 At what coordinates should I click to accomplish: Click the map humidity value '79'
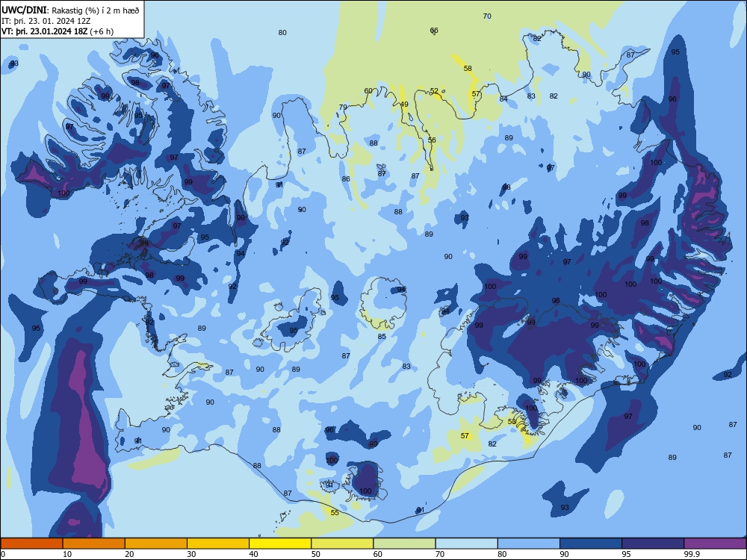343,107
